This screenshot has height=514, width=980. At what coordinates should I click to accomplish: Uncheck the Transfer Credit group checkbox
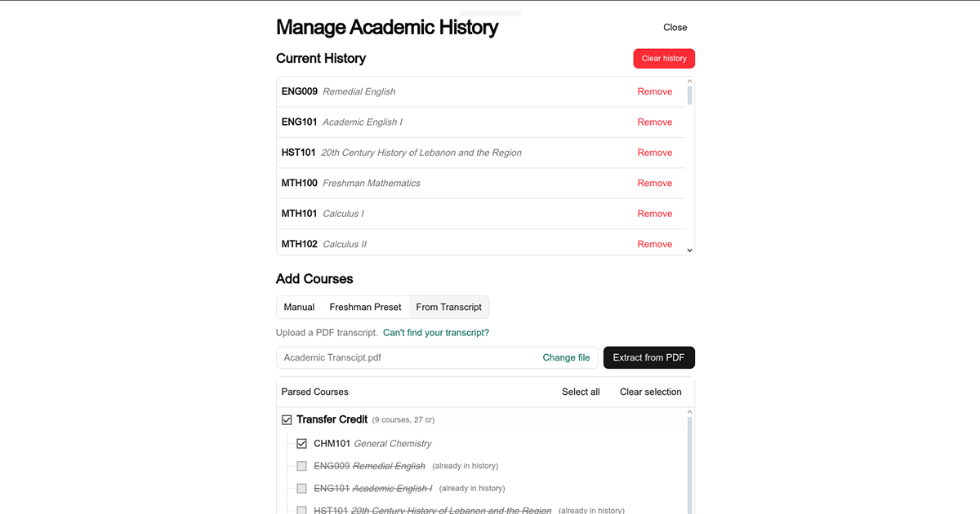coord(287,419)
